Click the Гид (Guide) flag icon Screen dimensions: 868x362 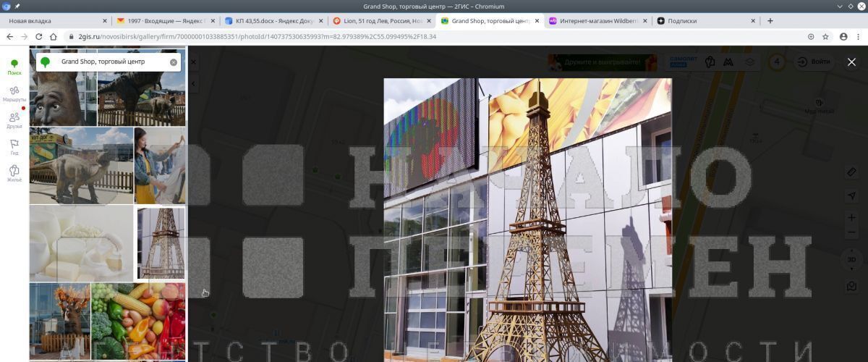click(x=14, y=147)
